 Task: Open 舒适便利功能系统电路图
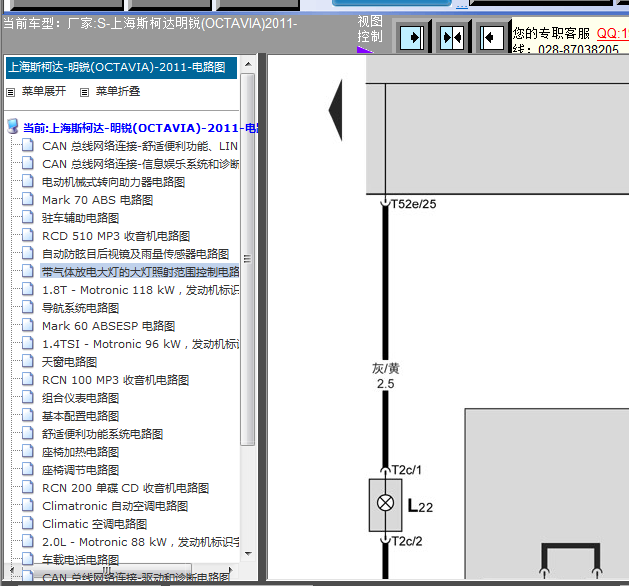[103, 434]
